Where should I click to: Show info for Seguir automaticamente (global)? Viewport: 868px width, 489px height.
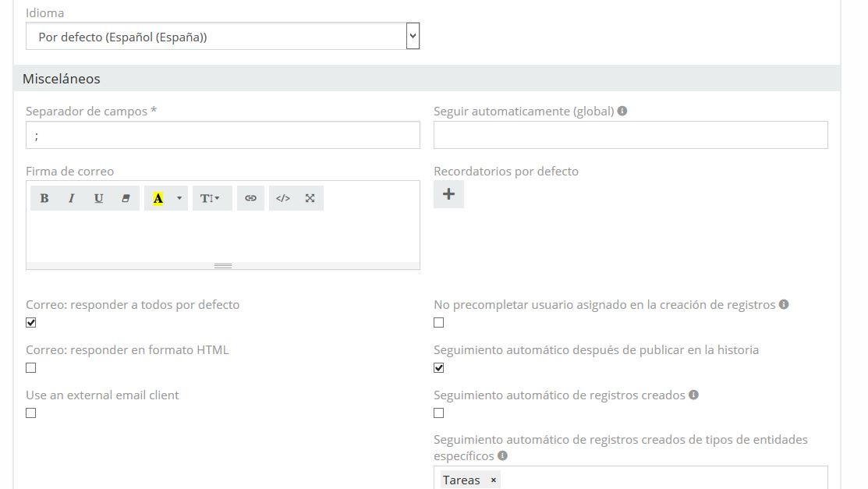(622, 111)
